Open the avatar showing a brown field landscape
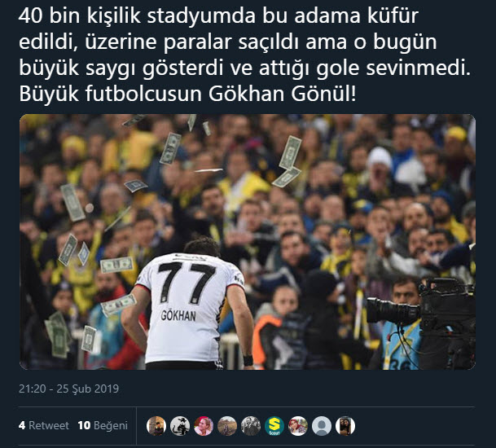 point(227,426)
